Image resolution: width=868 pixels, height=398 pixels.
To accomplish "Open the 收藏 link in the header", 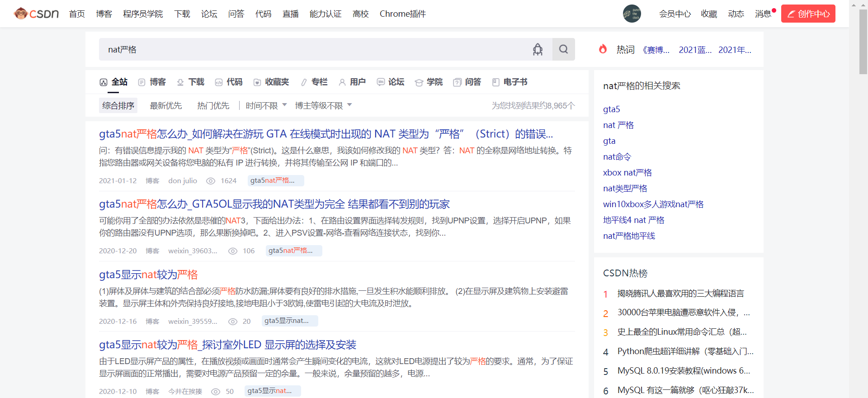I will click(709, 14).
